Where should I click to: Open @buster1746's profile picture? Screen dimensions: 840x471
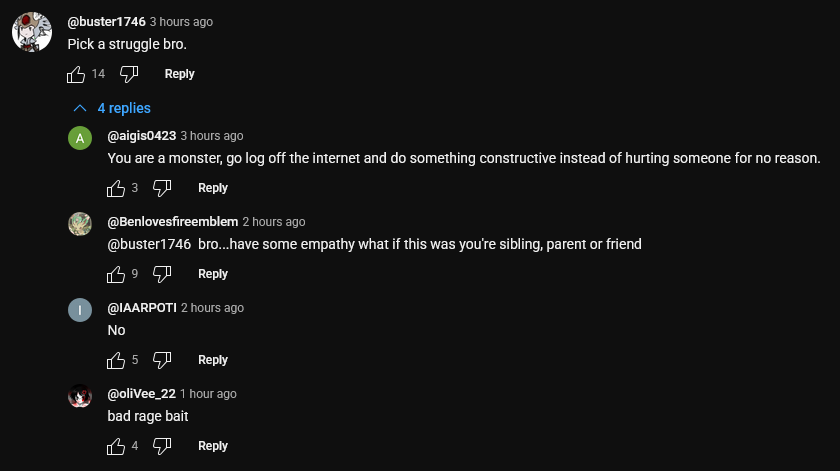coord(32,32)
